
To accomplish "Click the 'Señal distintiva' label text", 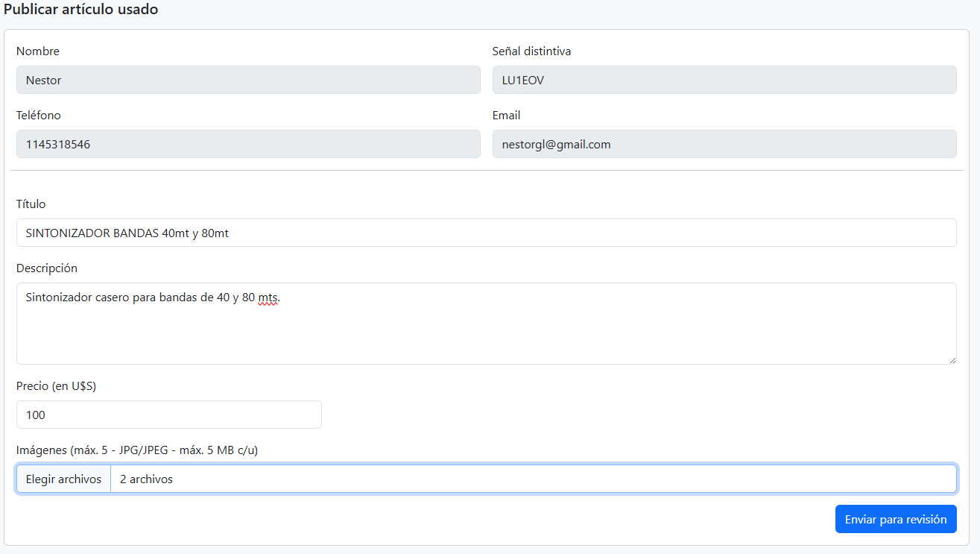I will tap(531, 51).
